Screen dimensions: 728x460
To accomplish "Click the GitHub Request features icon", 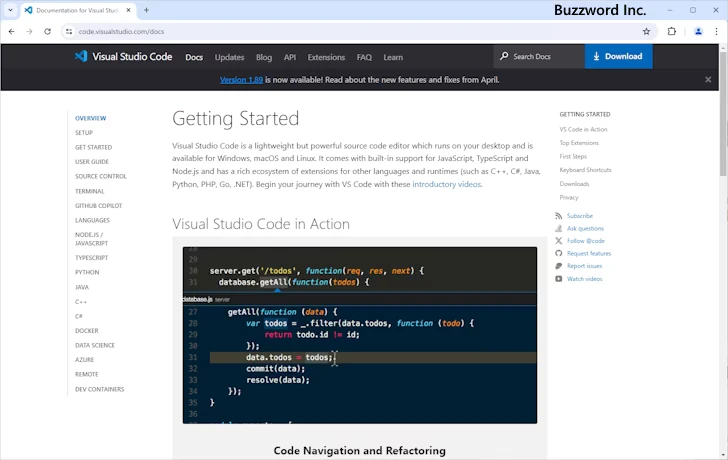I will coord(559,254).
